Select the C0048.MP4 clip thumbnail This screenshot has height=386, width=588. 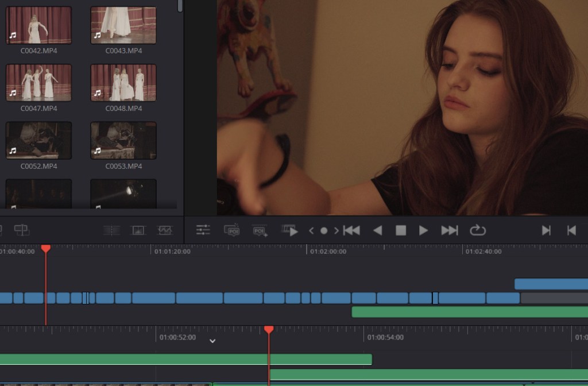pyautogui.click(x=123, y=83)
